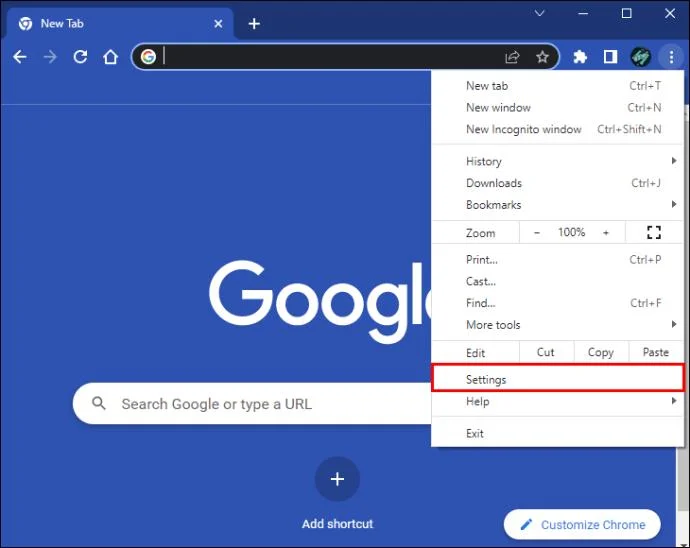Open the tab search chevron in the title bar
Viewport: 690px width, 548px height.
tap(540, 13)
